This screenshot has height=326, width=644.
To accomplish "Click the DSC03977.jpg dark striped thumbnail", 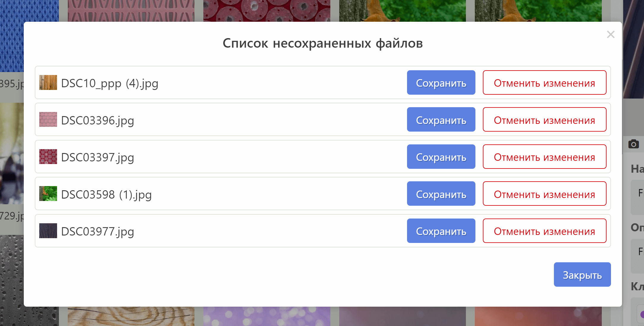I will click(x=48, y=231).
